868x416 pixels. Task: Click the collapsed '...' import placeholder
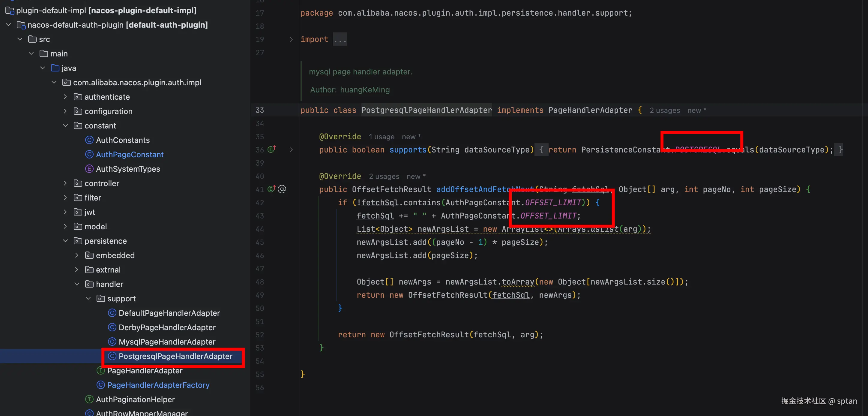[340, 39]
